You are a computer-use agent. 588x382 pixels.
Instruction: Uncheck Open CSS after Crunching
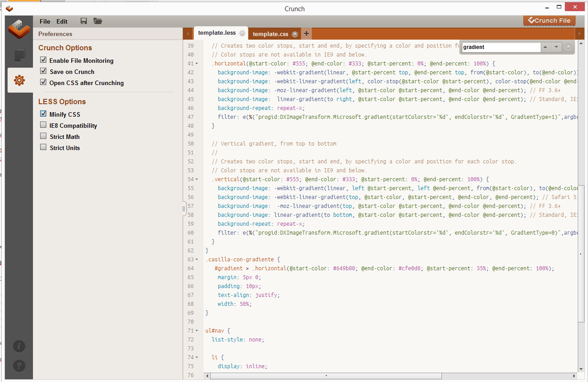pos(43,82)
